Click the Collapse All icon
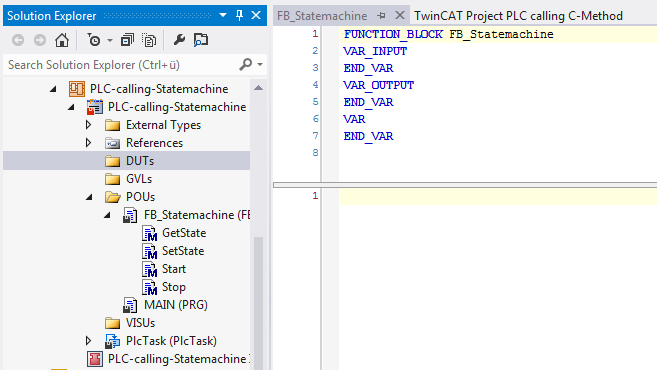The image size is (657, 370). click(127, 40)
